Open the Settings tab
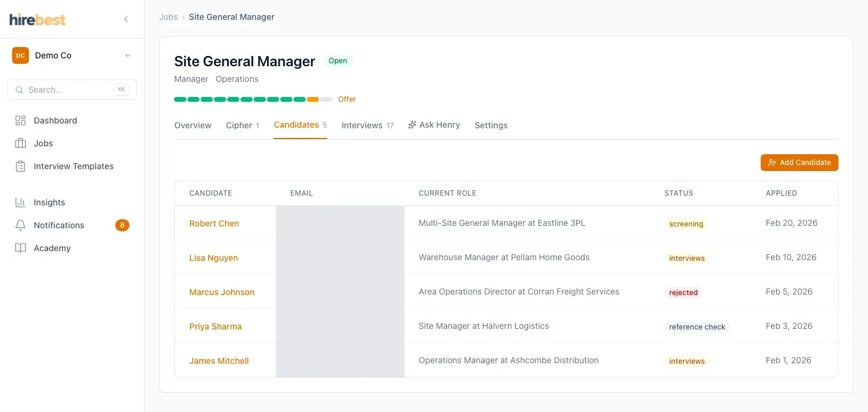Screen dimensions: 868x412 (x=491, y=125)
